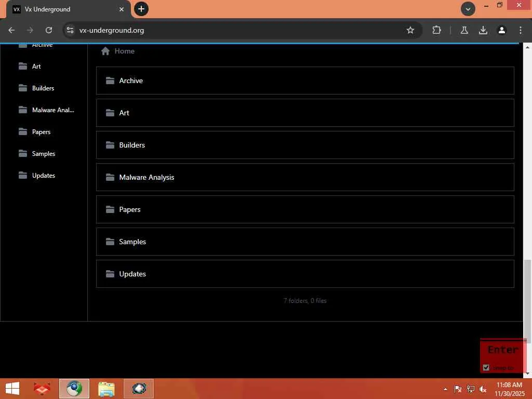Image resolution: width=532 pixels, height=399 pixels.
Task: Click sidebar folder icon next to Updates
Action: tap(23, 176)
